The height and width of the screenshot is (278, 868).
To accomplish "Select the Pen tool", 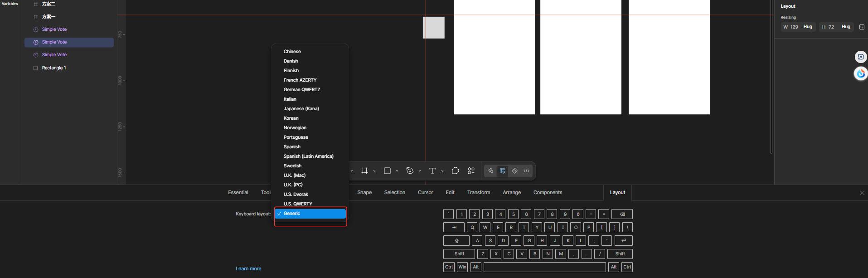I will pyautogui.click(x=410, y=171).
